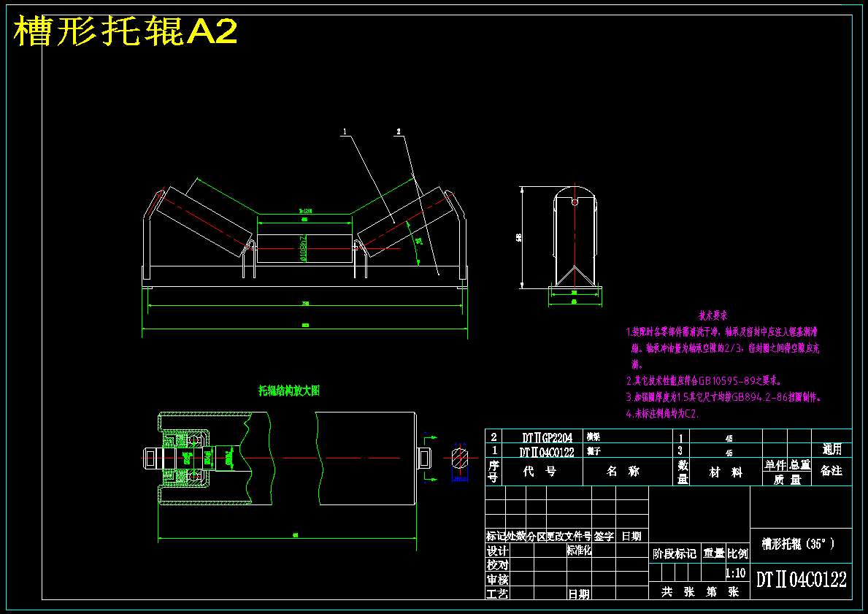
Task: Select the note line mentioning 'GB10595-89'
Action: click(704, 381)
